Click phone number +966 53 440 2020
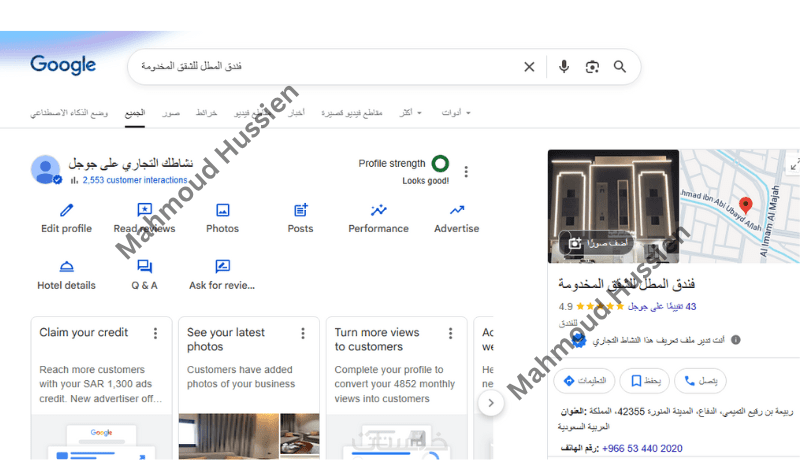Image resolution: width=800 pixels, height=460 pixels. [x=642, y=448]
